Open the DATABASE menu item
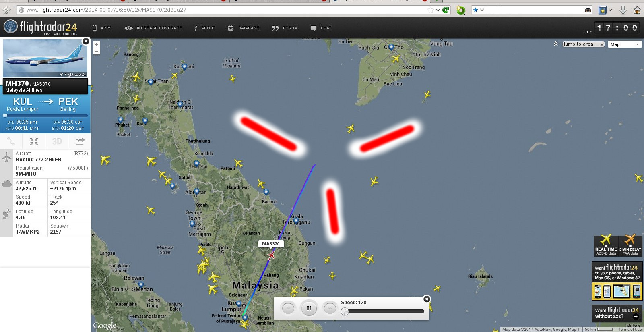 coord(243,28)
